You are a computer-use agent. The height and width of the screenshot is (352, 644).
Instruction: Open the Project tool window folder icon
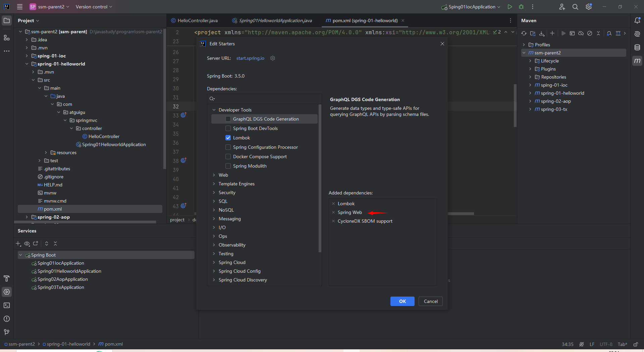[x=7, y=20]
